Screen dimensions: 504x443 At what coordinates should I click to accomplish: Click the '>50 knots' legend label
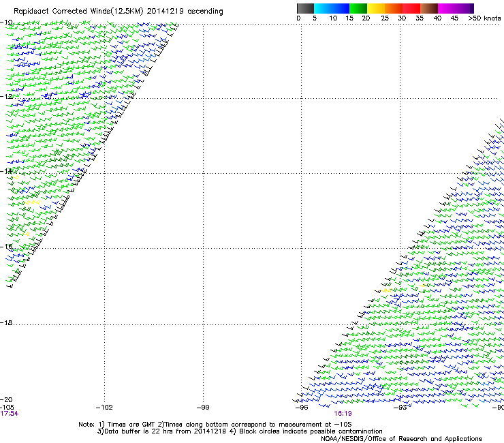(484, 18)
